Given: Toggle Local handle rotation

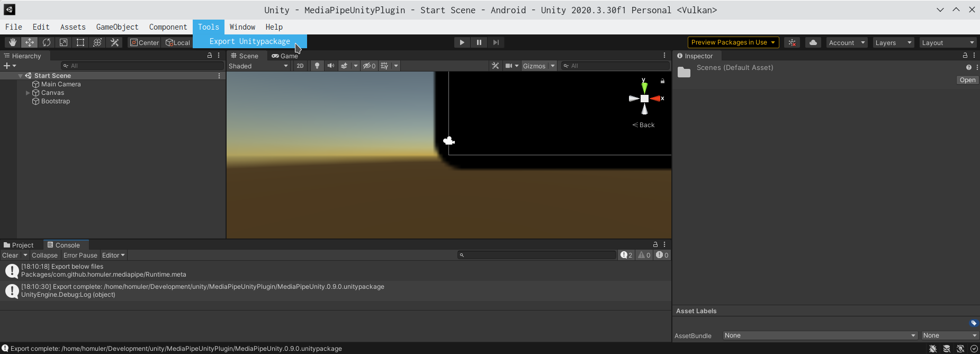Looking at the screenshot, I should 177,42.
